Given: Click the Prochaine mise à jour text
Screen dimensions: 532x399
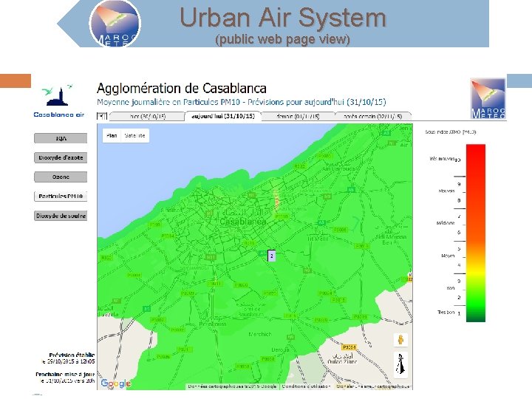Looking at the screenshot, I should 65,378.
